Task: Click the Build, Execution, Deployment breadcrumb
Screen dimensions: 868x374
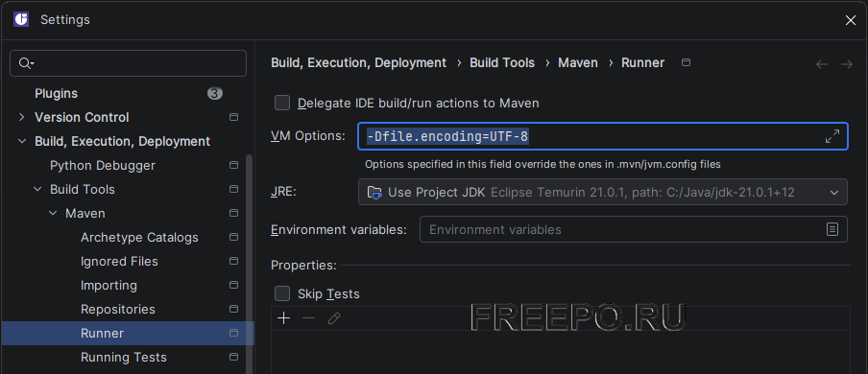Action: point(358,62)
